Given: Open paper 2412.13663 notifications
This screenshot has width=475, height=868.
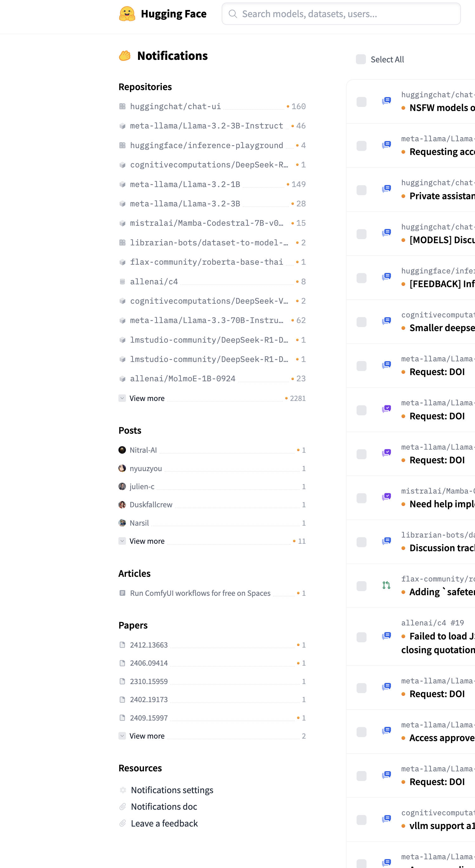Looking at the screenshot, I should point(149,644).
